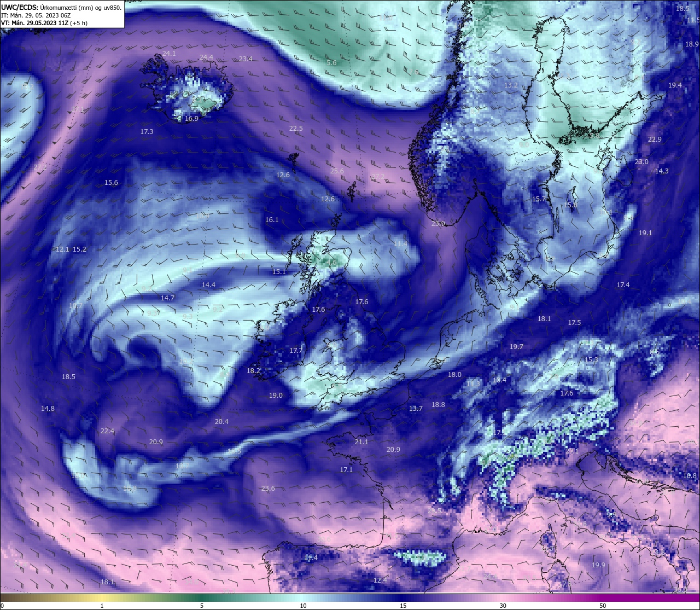Image resolution: width=700 pixels, height=610 pixels.
Task: Select the 14.4 map value
Action: point(208,285)
